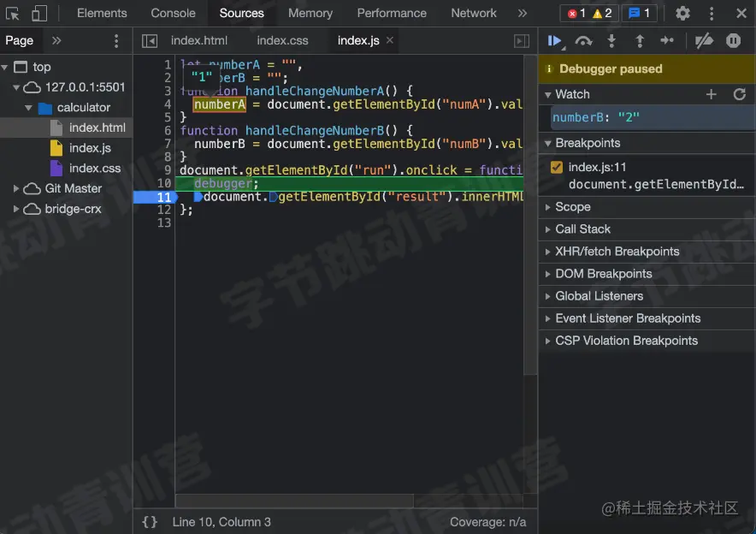Show more navigator tabs chevron
The image size is (756, 534).
[x=56, y=41]
